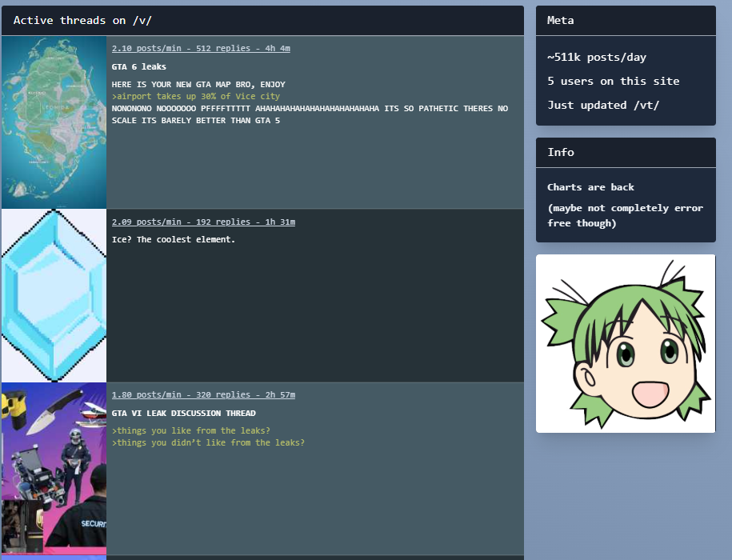This screenshot has height=560, width=732.
Task: Click the green-haired anime girl image
Action: pyautogui.click(x=626, y=343)
